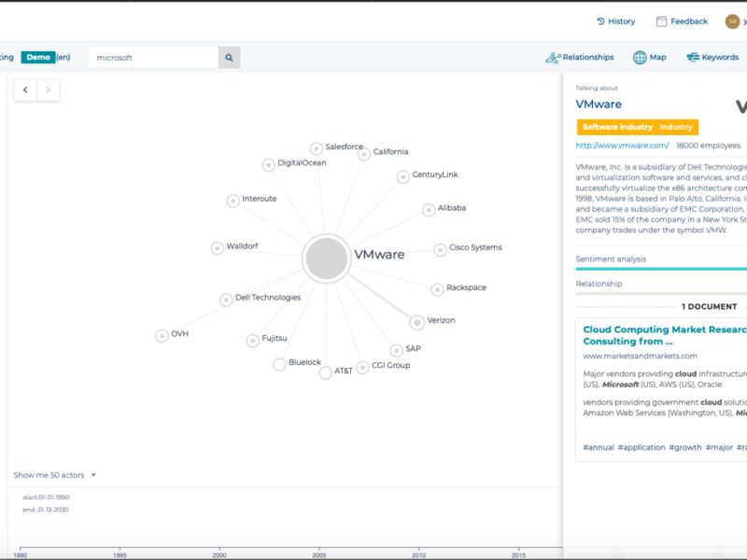Click the #growth hashtag
Image resolution: width=747 pixels, height=560 pixels.
pos(685,448)
